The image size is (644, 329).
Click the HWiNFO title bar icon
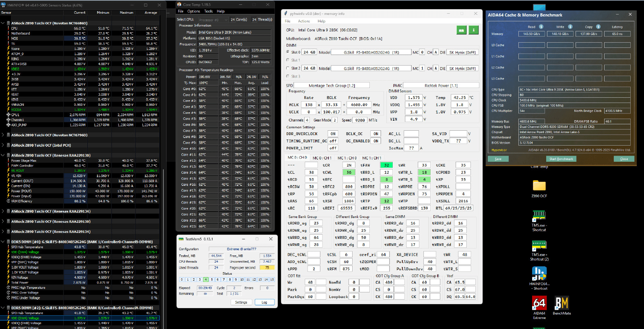coord(4,5)
